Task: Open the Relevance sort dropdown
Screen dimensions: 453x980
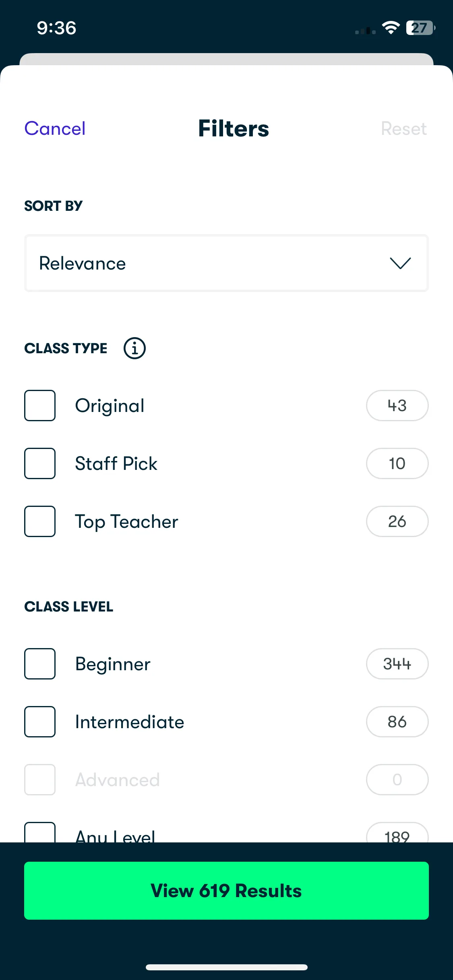Action: click(x=226, y=263)
